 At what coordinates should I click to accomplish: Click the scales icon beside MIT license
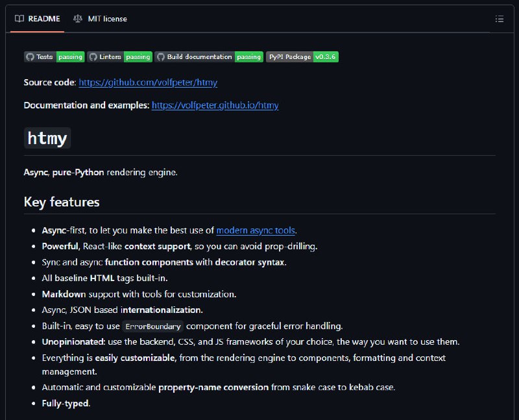pyautogui.click(x=78, y=19)
